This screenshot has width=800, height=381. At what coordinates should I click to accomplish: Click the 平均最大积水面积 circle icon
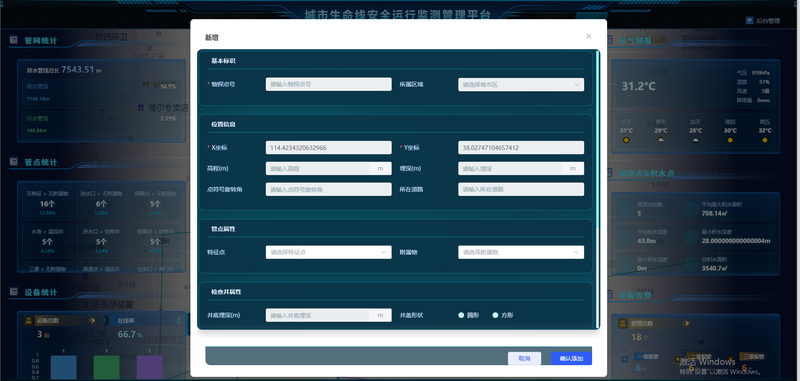pos(691,208)
